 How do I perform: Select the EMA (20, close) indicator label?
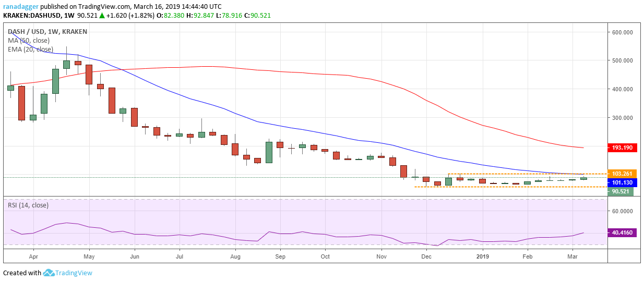[x=30, y=50]
